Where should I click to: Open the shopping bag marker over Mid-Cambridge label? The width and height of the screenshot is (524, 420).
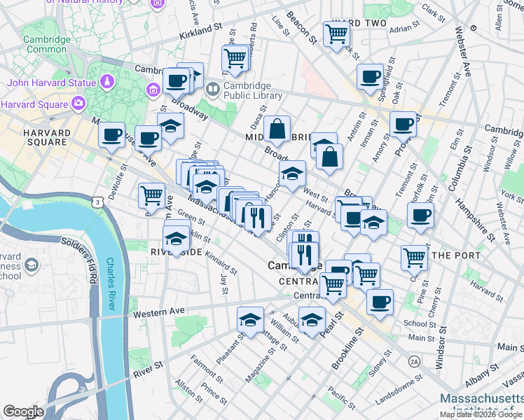pos(277,130)
